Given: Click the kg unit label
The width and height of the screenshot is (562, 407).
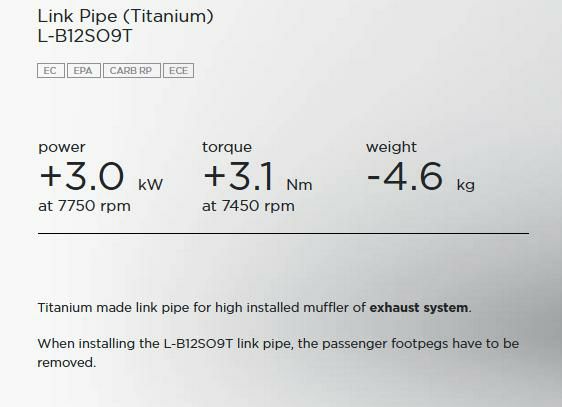Looking at the screenshot, I should [x=466, y=185].
